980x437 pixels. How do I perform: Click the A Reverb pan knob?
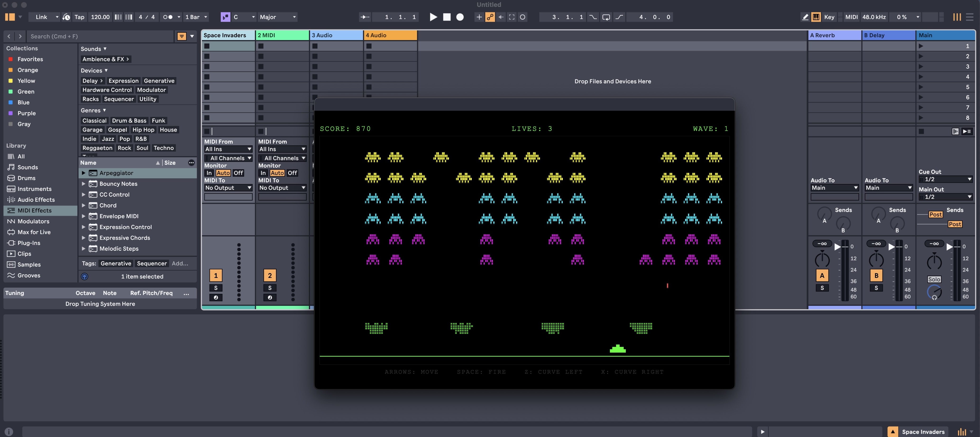tap(822, 260)
